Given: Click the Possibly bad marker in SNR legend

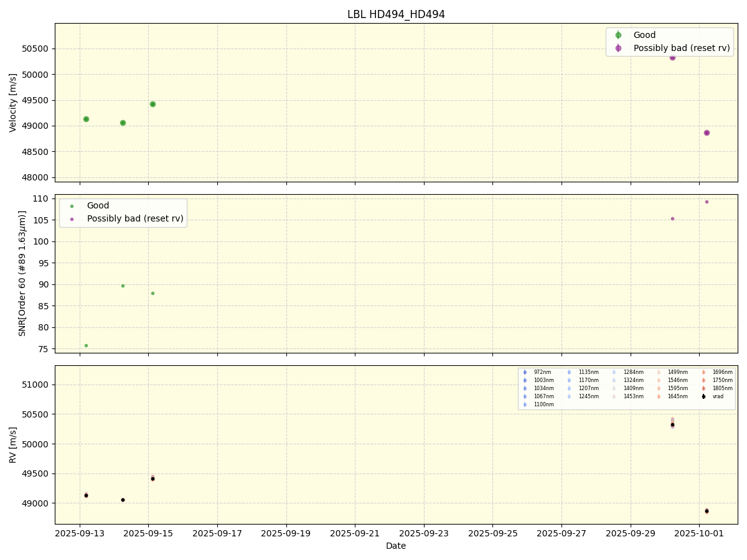Looking at the screenshot, I should tap(72, 219).
